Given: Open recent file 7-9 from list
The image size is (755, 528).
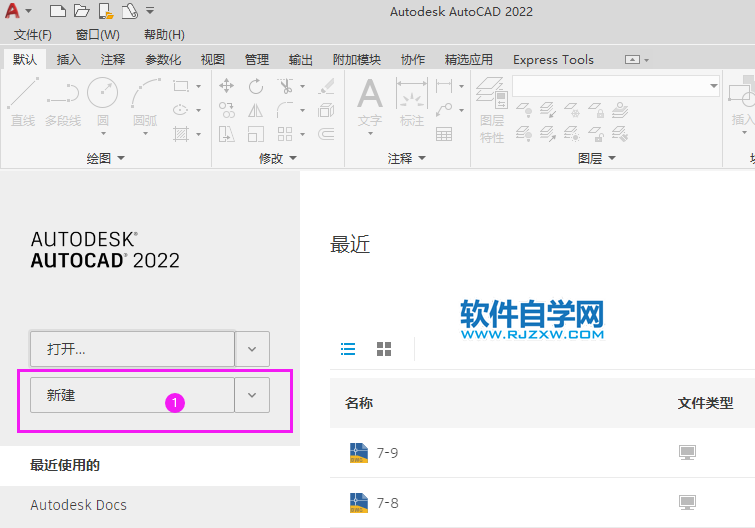Looking at the screenshot, I should pos(387,453).
